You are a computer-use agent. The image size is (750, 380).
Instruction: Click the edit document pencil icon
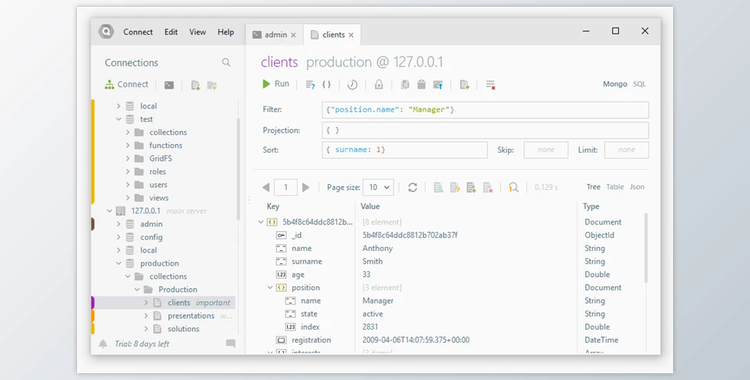455,188
